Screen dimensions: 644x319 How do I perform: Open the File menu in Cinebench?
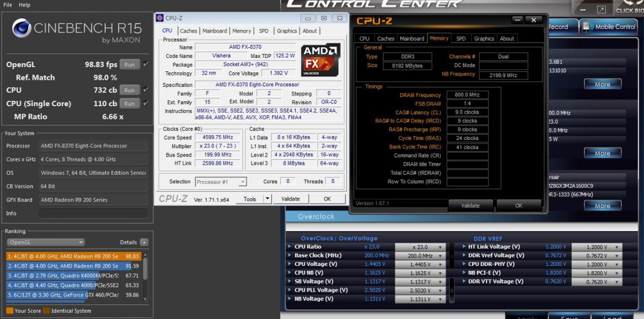[8, 4]
